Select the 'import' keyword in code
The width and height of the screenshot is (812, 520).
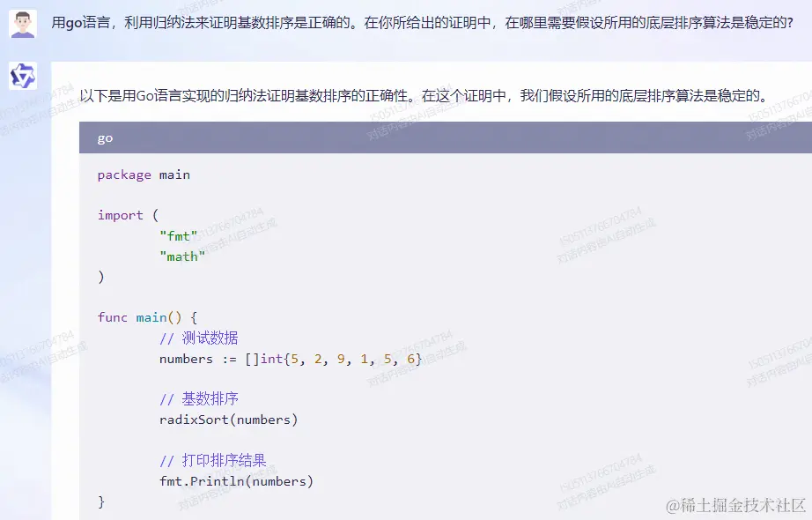click(120, 214)
